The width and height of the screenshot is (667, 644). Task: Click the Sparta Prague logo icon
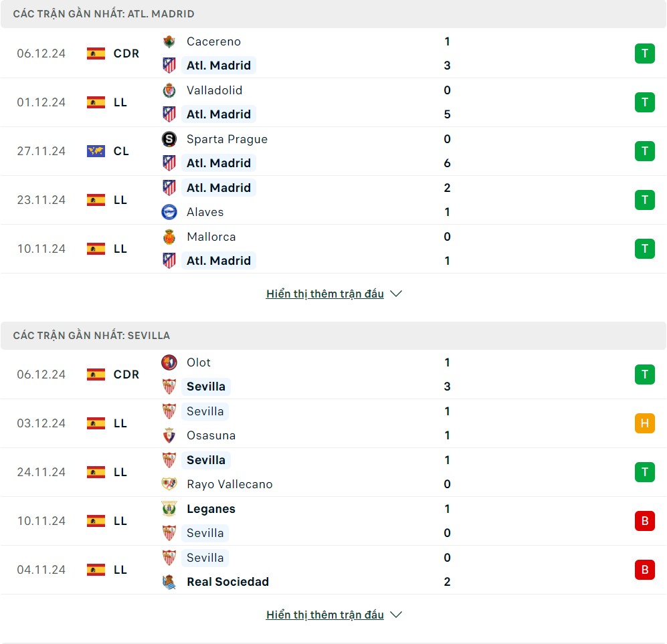(169, 139)
